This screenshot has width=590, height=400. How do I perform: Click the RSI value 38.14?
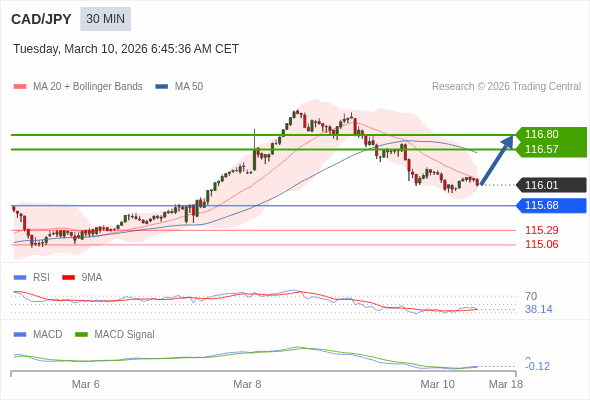click(x=539, y=309)
